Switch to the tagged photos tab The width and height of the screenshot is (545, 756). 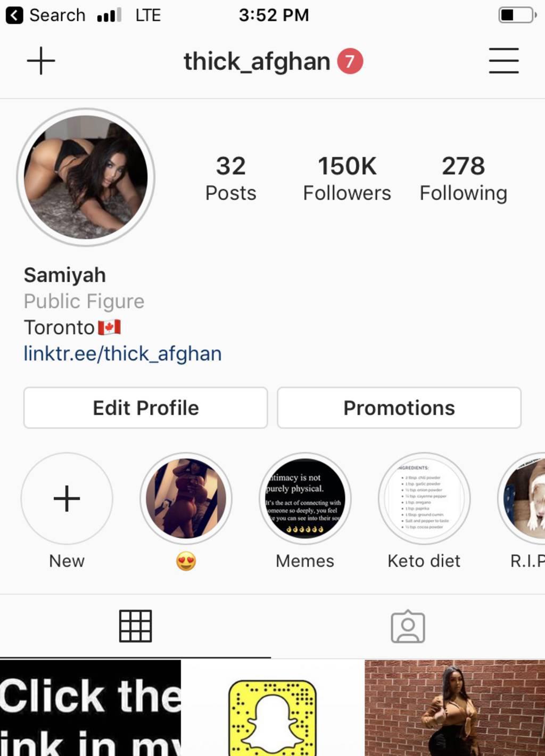click(408, 627)
